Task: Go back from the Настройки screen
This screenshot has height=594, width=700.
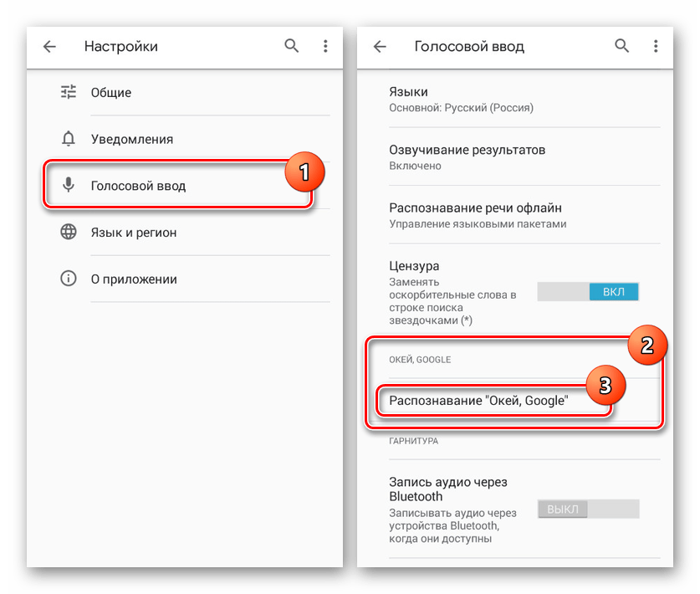Action: pyautogui.click(x=49, y=47)
